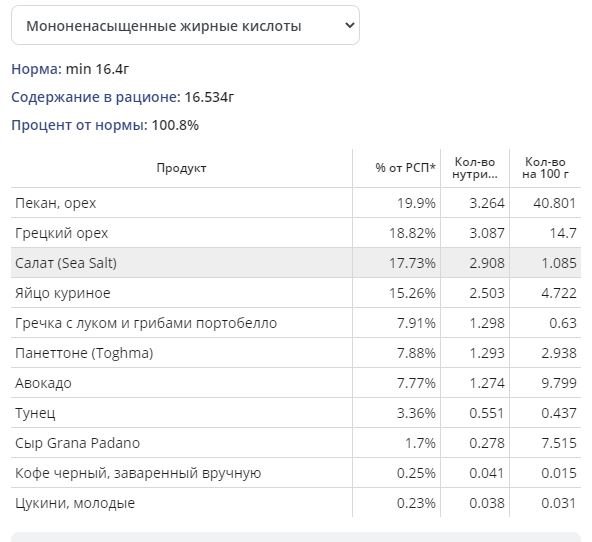Click the Кол-во на 100 г header
Image resolution: width=592 pixels, height=542 pixels.
tap(545, 168)
